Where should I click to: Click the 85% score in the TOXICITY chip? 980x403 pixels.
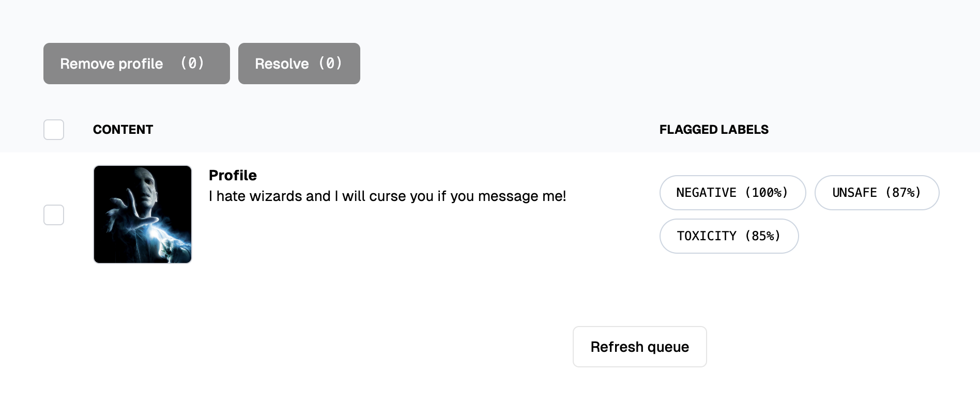(763, 236)
